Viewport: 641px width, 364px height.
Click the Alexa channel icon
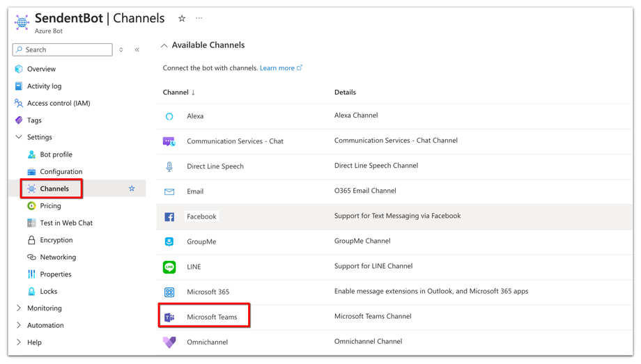[169, 117]
